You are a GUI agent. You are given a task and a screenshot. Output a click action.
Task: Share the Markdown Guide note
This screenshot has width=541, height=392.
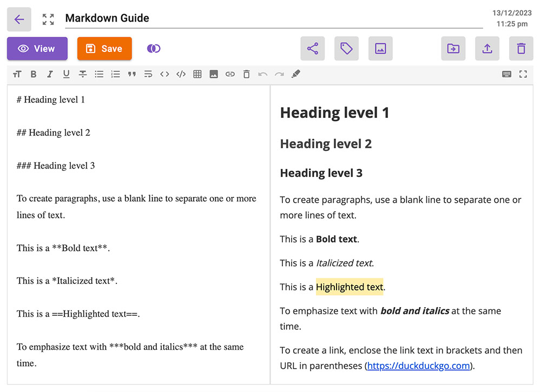[313, 48]
